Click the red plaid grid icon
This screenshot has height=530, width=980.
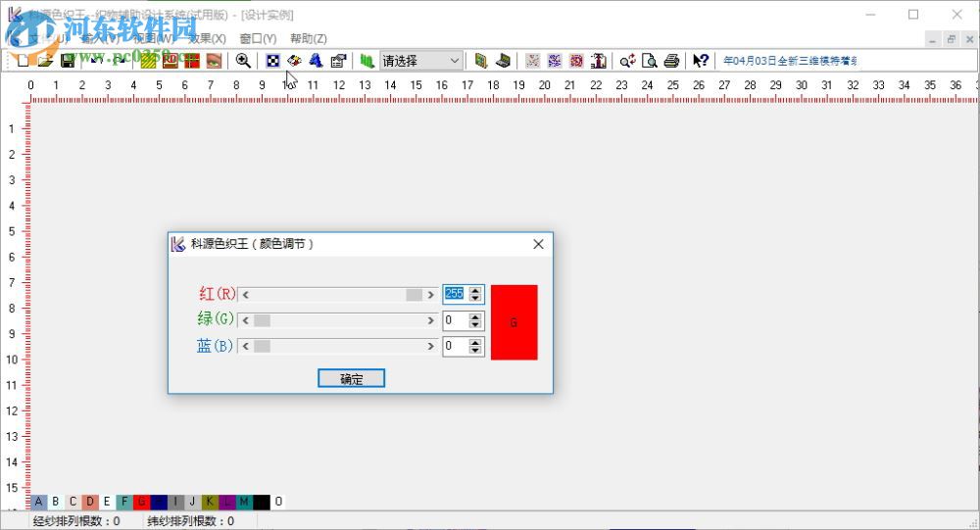(x=192, y=61)
